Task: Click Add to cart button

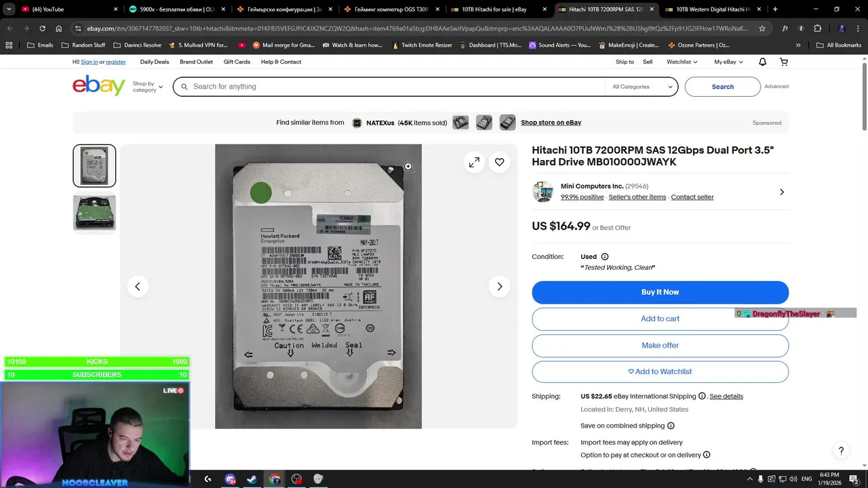Action: coord(660,319)
